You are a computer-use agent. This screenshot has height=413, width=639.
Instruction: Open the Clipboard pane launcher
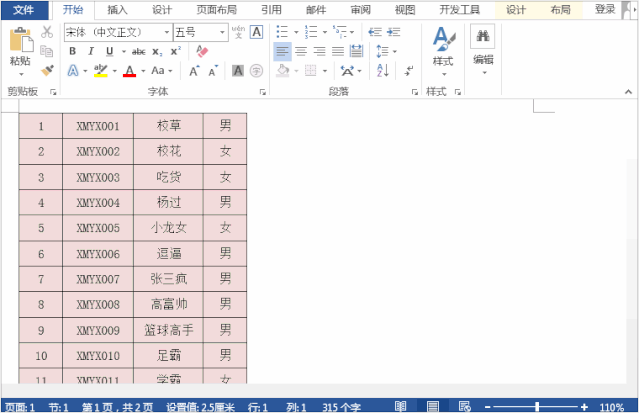click(x=53, y=92)
